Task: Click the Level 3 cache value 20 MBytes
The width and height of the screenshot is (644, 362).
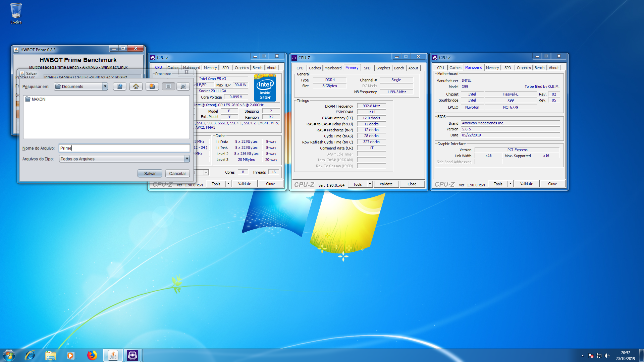Action: 246,160
